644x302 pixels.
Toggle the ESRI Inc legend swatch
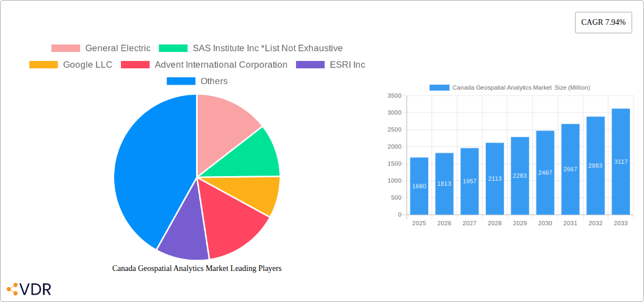[310, 65]
